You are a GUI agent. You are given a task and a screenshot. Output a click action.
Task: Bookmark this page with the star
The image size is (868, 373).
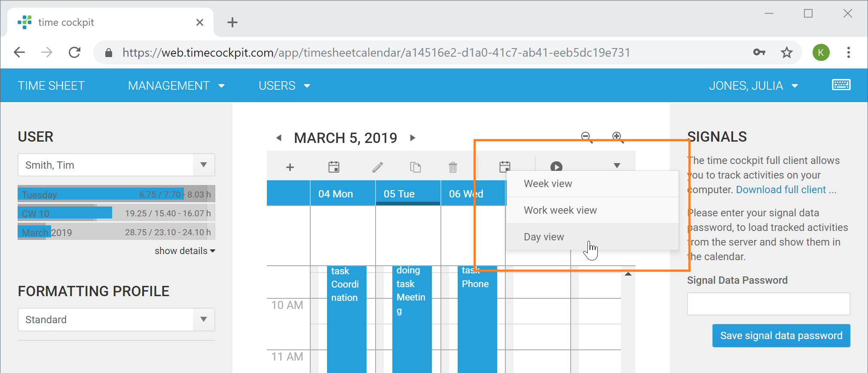coord(786,52)
